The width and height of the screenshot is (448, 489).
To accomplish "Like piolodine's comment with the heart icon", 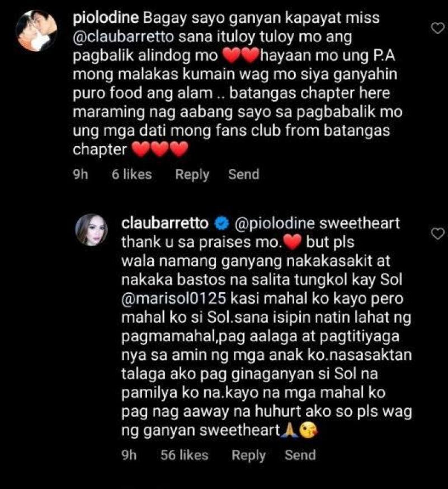I will [x=437, y=28].
